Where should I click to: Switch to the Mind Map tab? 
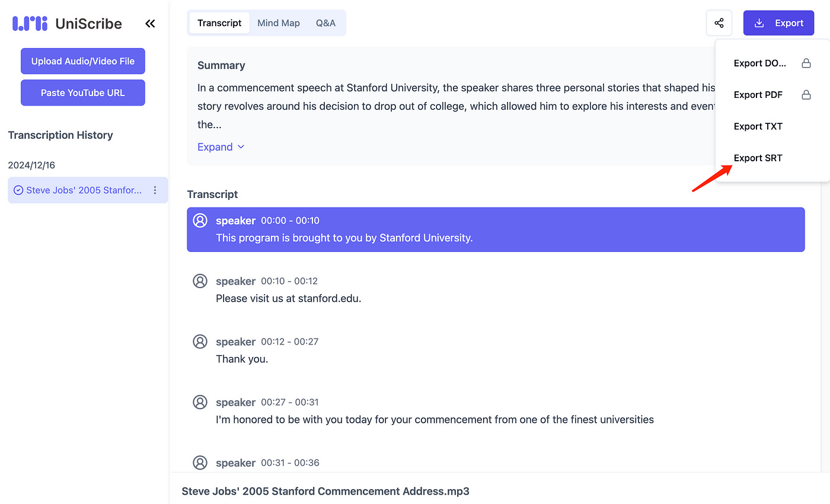[x=279, y=23]
